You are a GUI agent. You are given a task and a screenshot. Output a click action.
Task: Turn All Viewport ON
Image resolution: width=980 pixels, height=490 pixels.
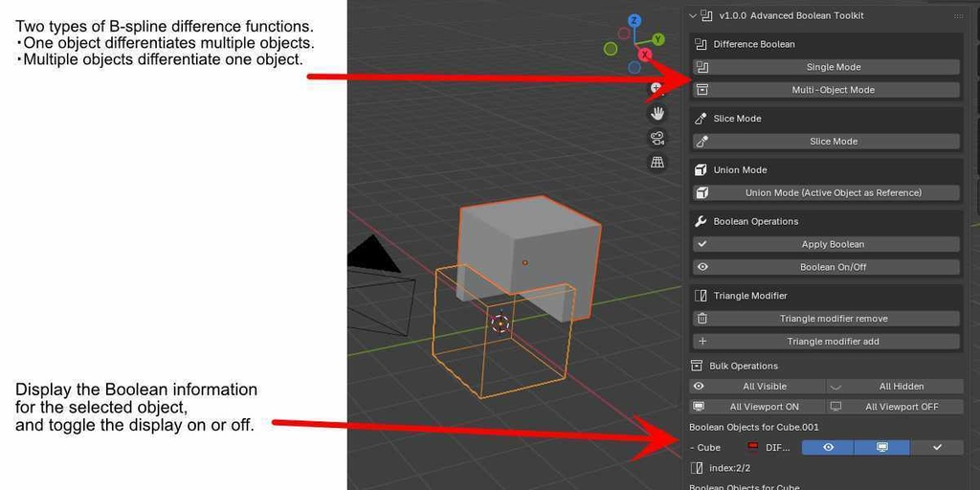coord(757,406)
